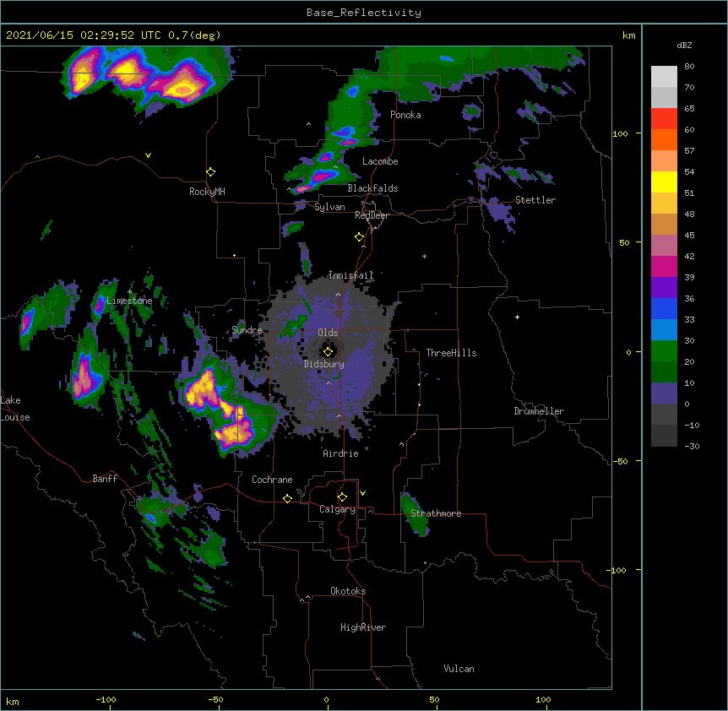This screenshot has height=711, width=728.
Task: Click the Okotoks city label
Action: 348,591
